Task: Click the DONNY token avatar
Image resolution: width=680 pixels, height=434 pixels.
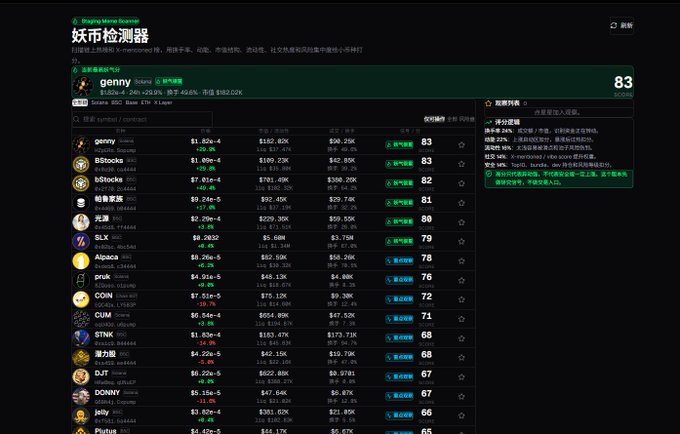Action: click(81, 396)
